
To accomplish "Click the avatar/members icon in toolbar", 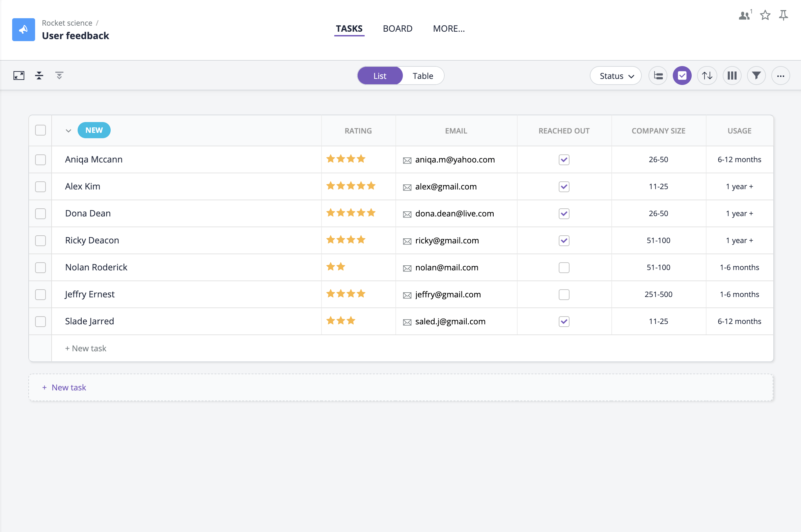I will 745,16.
